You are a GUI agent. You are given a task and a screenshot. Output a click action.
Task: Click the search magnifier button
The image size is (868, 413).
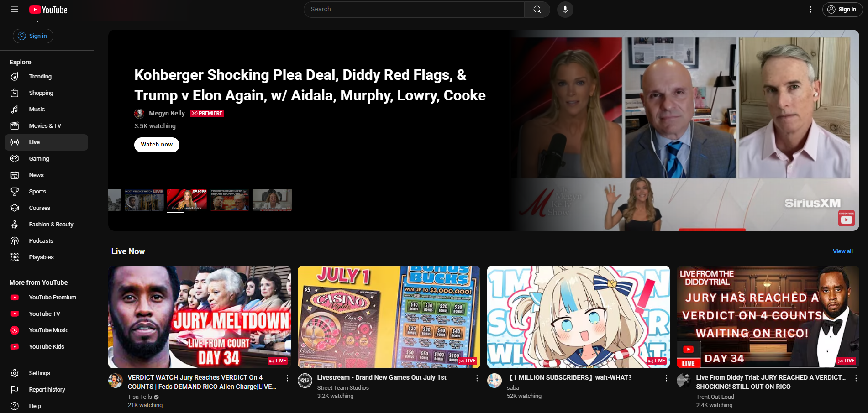tap(537, 10)
